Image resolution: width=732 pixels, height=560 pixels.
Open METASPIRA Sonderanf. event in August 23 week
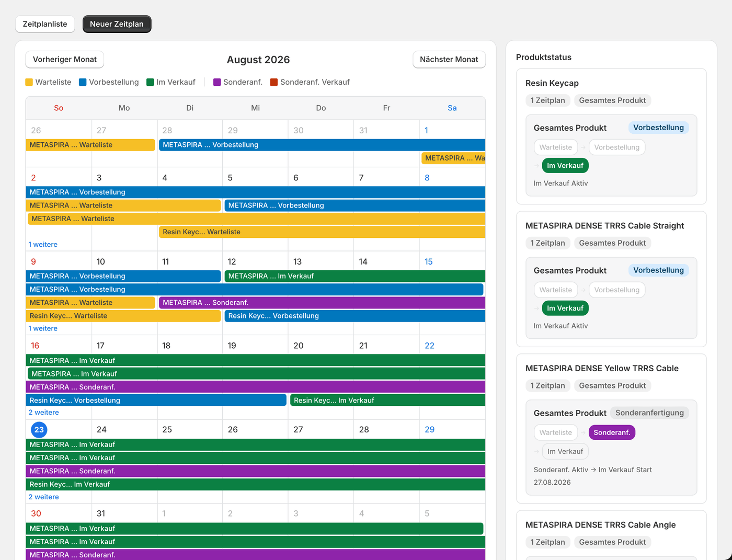256,471
